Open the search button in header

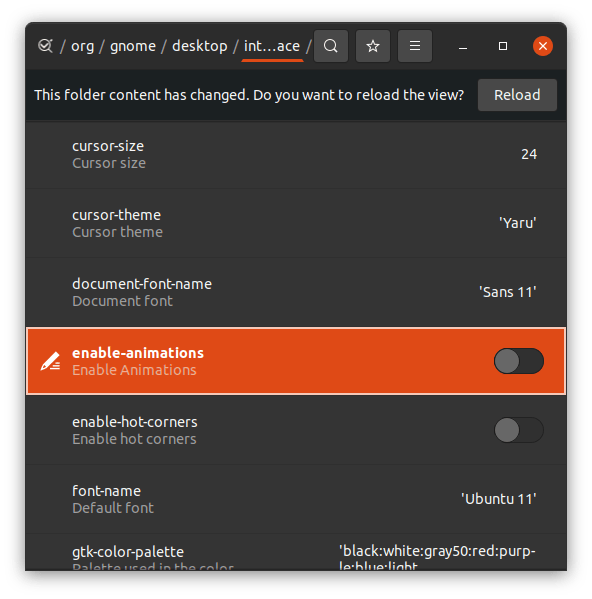click(x=331, y=46)
